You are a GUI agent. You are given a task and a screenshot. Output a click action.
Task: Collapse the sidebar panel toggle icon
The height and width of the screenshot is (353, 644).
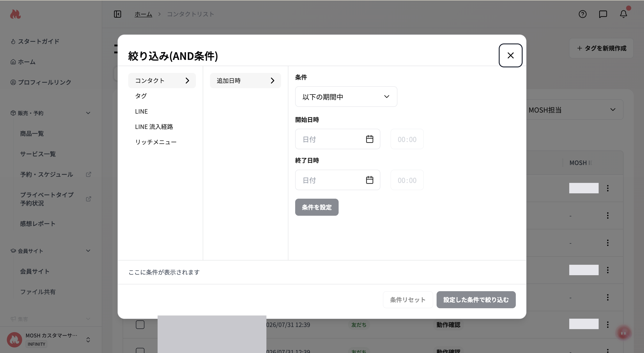tap(118, 14)
